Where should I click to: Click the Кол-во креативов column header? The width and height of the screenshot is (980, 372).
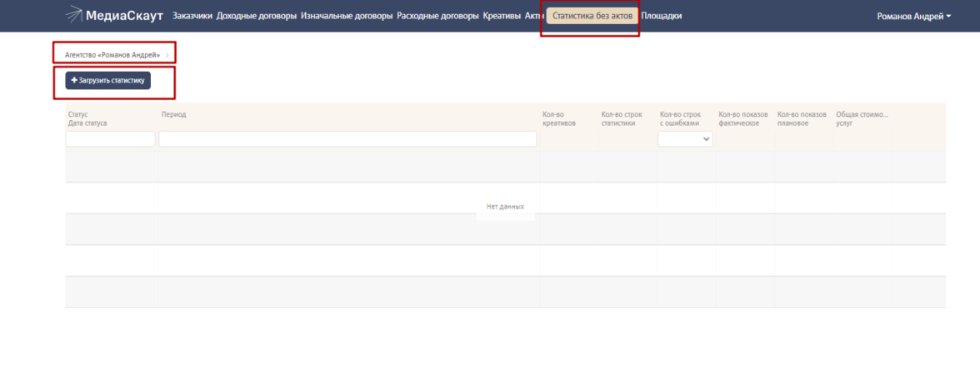coord(558,118)
